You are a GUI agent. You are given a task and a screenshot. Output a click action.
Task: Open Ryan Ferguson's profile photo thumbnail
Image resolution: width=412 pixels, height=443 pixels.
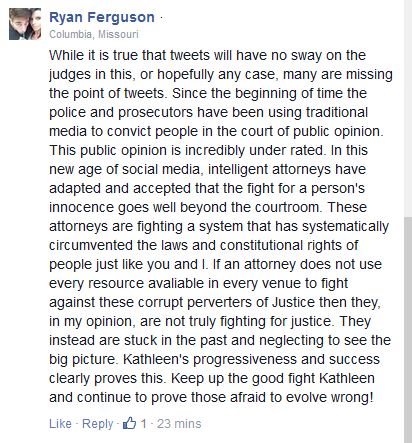[x=25, y=24]
